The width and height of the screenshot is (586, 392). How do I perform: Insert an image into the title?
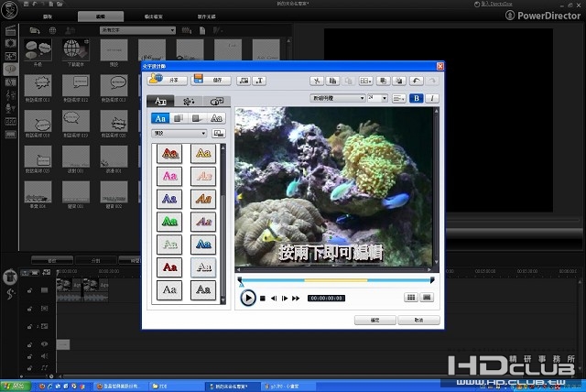[244, 81]
